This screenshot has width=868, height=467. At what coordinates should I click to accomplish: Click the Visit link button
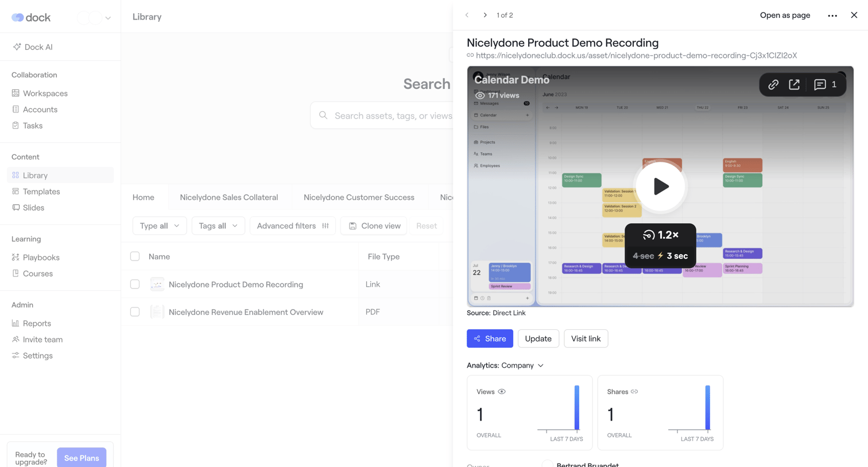(586, 338)
